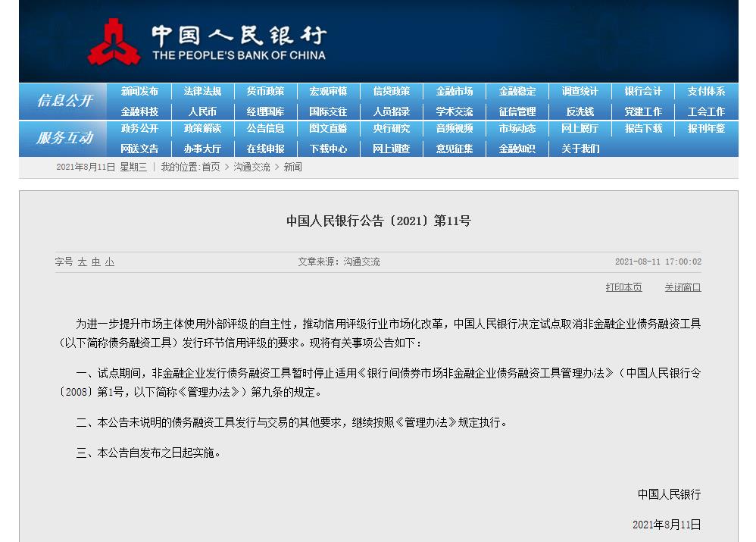Set font size to 大
Image resolution: width=756 pixels, height=542 pixels.
[x=82, y=262]
